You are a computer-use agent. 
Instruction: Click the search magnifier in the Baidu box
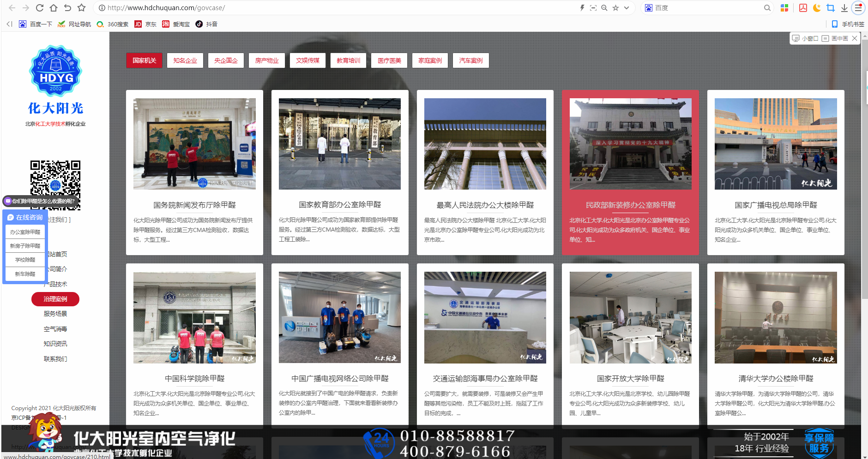(767, 8)
